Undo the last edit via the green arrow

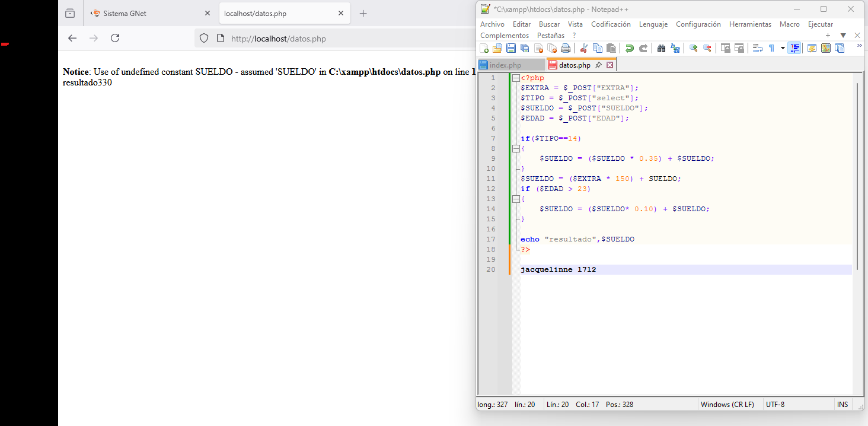[630, 48]
